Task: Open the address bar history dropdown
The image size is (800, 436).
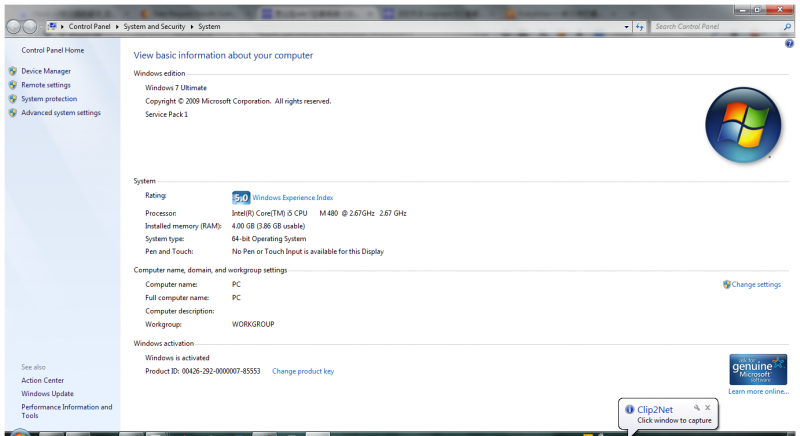Action: click(x=627, y=27)
